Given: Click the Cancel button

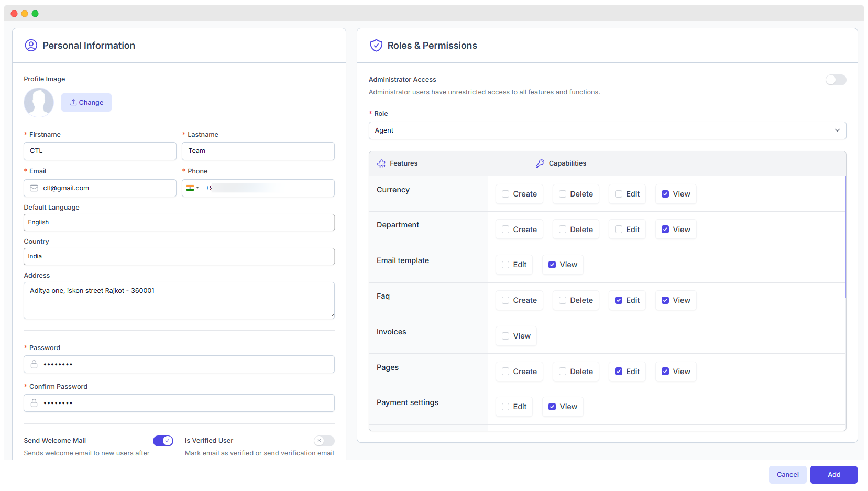Looking at the screenshot, I should [x=787, y=475].
